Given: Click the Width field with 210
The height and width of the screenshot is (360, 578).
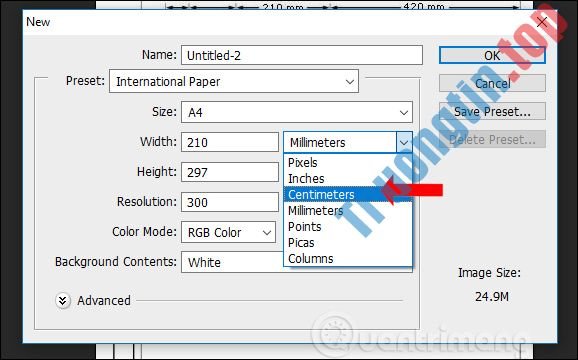Looking at the screenshot, I should 230,142.
